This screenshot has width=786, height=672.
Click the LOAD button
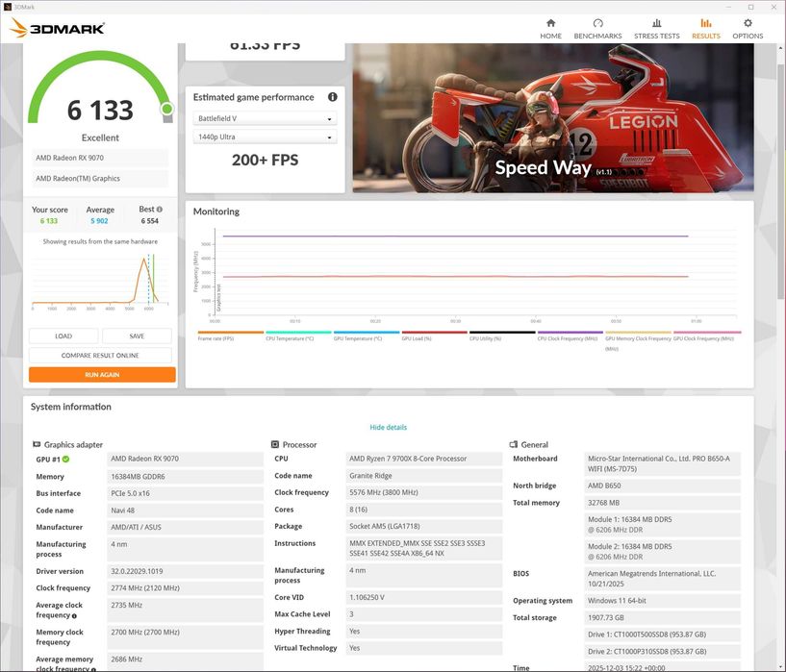63,336
